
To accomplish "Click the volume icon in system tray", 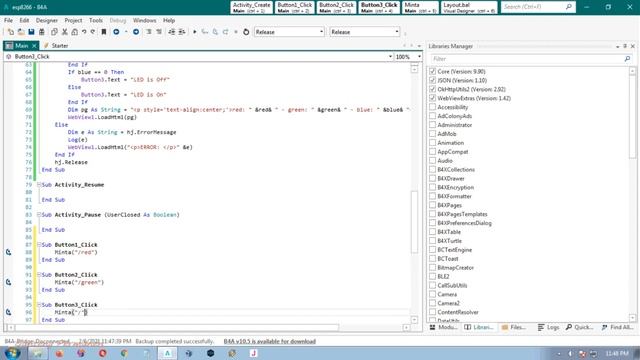I will [571, 353].
